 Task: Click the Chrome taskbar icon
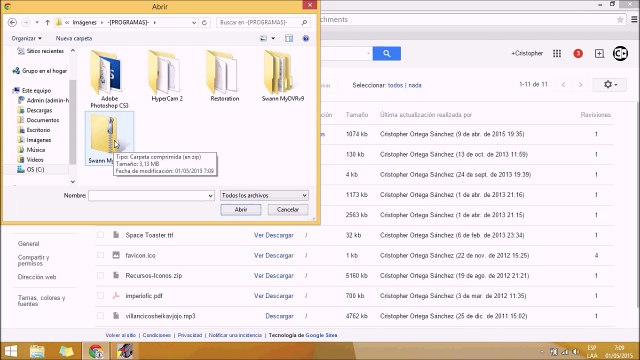pyautogui.click(x=96, y=351)
